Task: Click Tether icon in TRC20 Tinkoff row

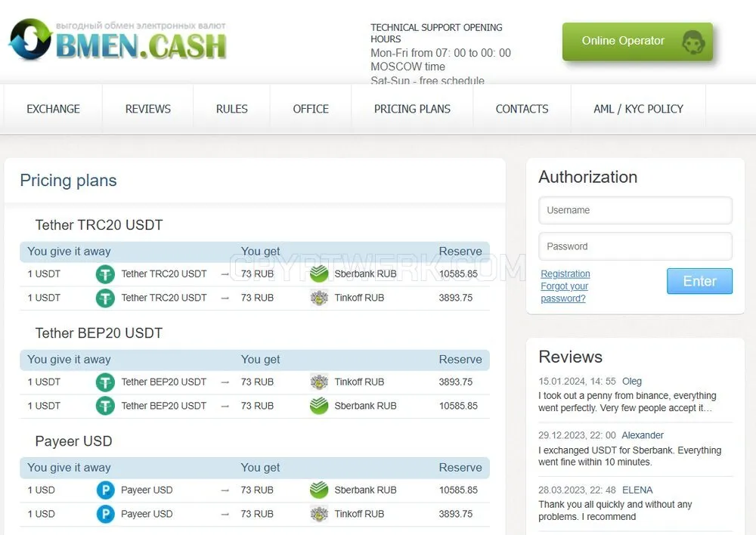Action: [105, 298]
